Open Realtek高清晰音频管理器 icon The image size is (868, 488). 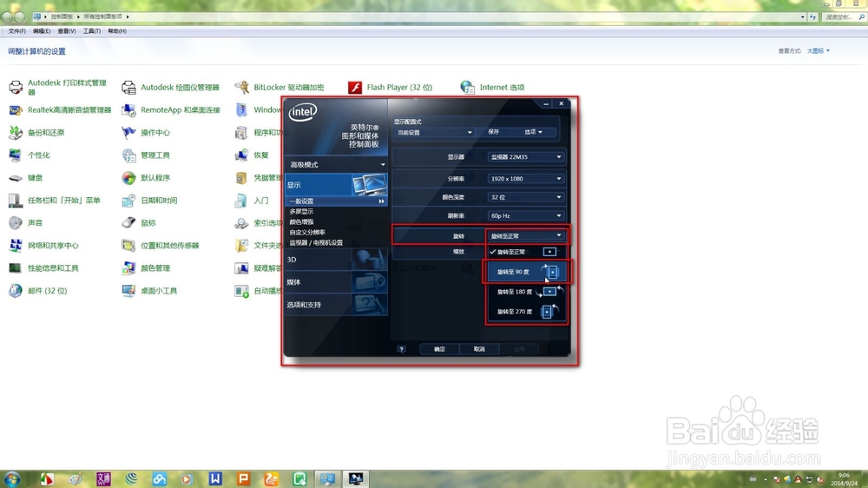16,110
